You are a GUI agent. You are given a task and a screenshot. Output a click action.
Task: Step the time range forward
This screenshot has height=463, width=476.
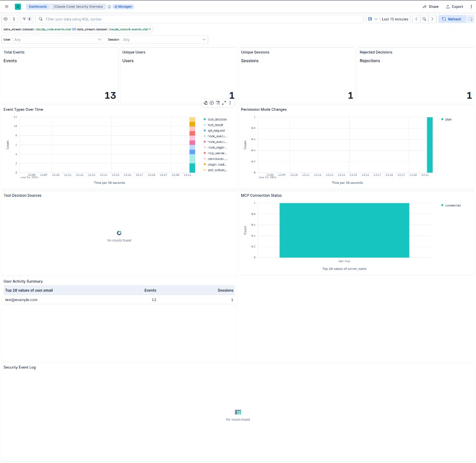[x=432, y=19]
